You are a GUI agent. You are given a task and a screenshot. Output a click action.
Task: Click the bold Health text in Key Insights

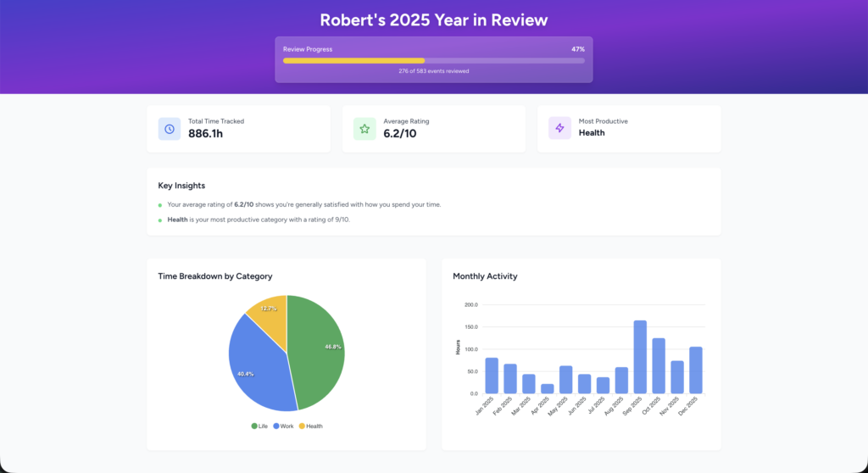point(177,220)
